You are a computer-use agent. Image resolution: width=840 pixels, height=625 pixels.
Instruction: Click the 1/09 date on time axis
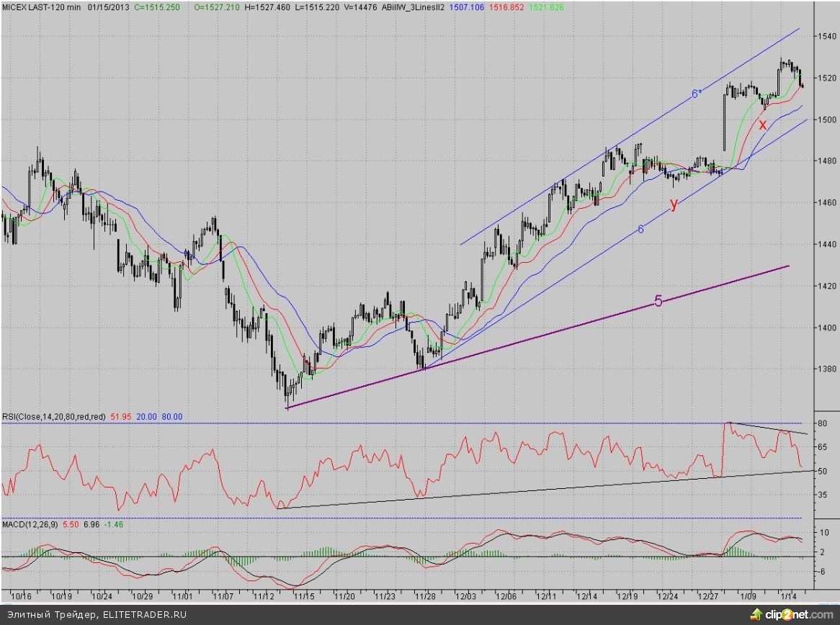pyautogui.click(x=749, y=596)
